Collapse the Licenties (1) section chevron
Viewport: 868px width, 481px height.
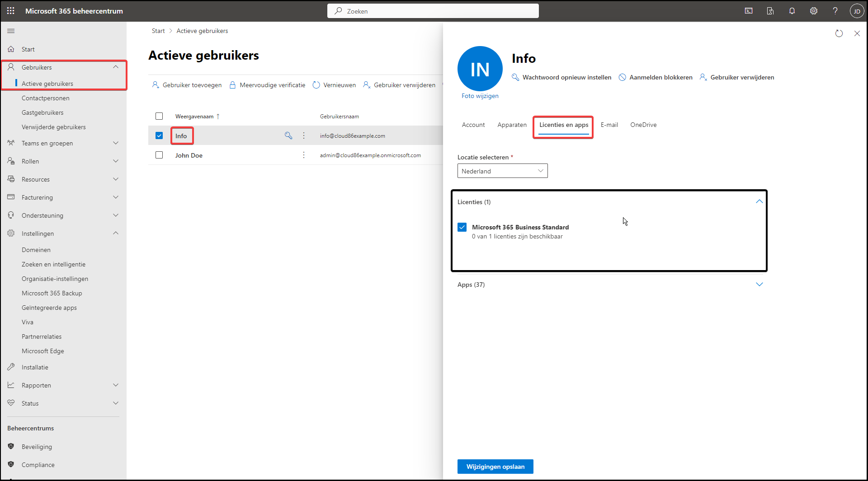pyautogui.click(x=759, y=201)
